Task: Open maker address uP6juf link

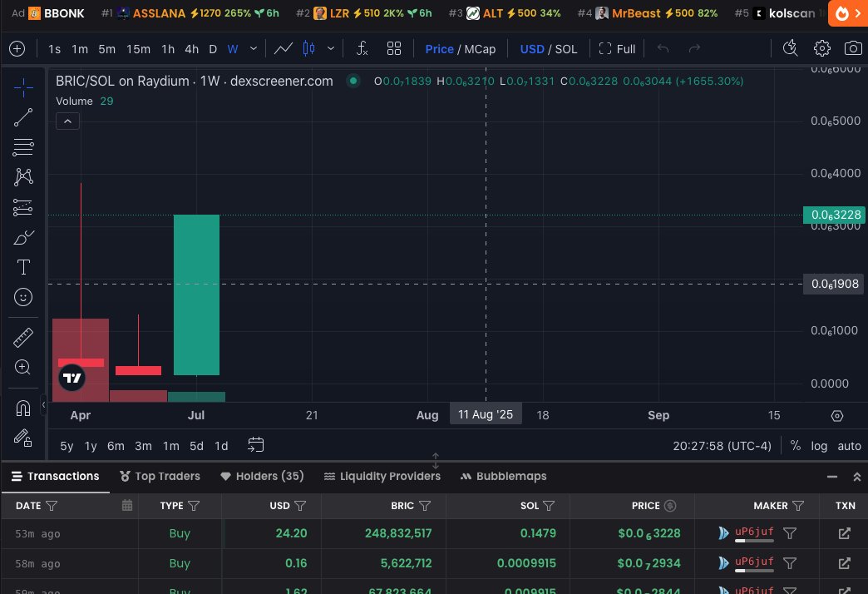Action: click(753, 532)
